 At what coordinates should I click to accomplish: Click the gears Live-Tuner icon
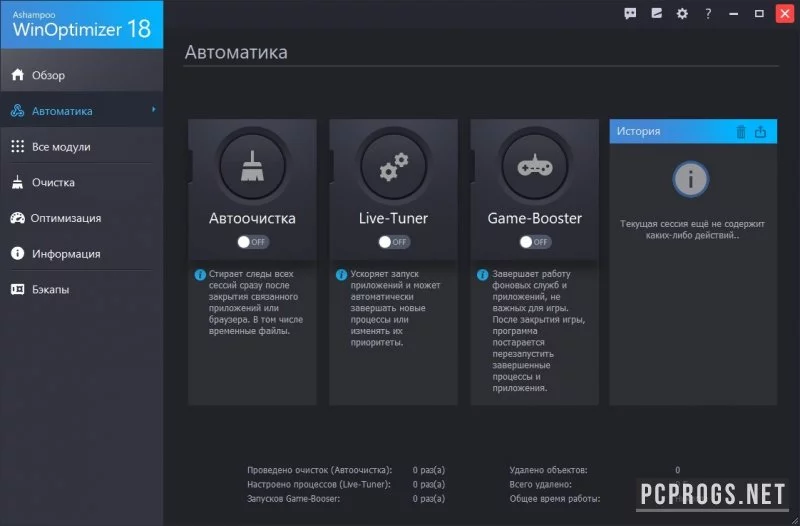(x=393, y=166)
